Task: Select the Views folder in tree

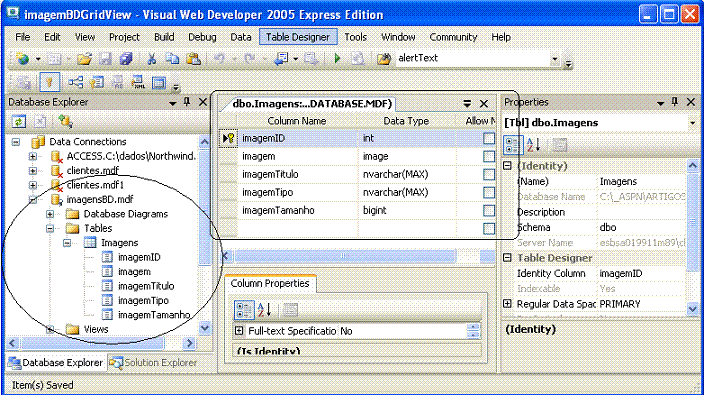Action: click(96, 329)
